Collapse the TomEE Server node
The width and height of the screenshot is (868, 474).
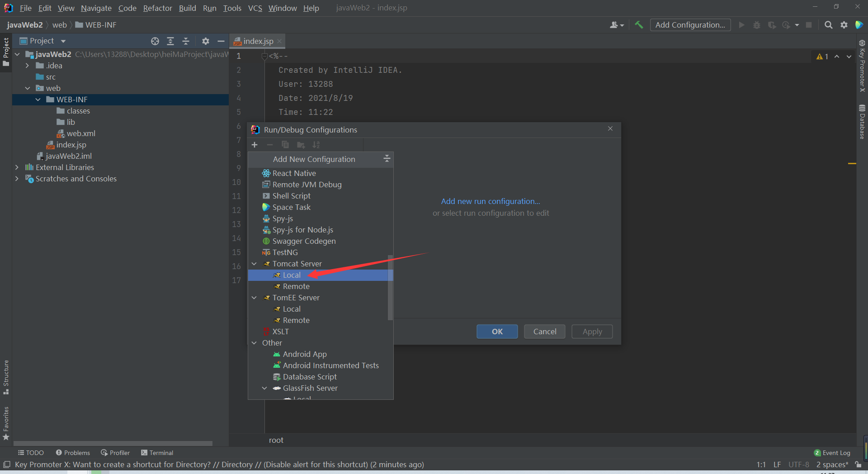coord(254,298)
